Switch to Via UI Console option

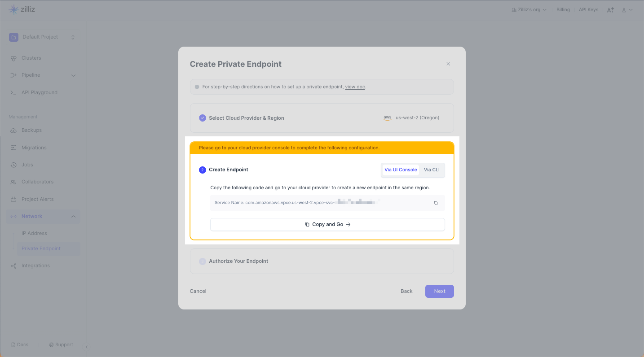pos(401,170)
